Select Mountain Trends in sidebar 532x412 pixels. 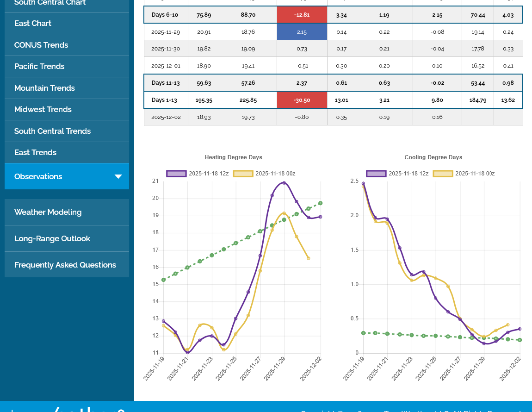tap(44, 88)
